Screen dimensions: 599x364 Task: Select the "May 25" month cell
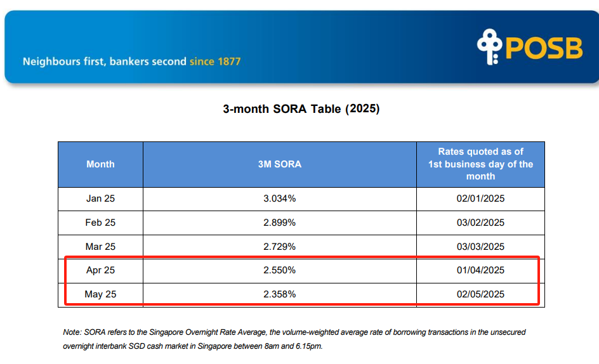click(x=100, y=294)
